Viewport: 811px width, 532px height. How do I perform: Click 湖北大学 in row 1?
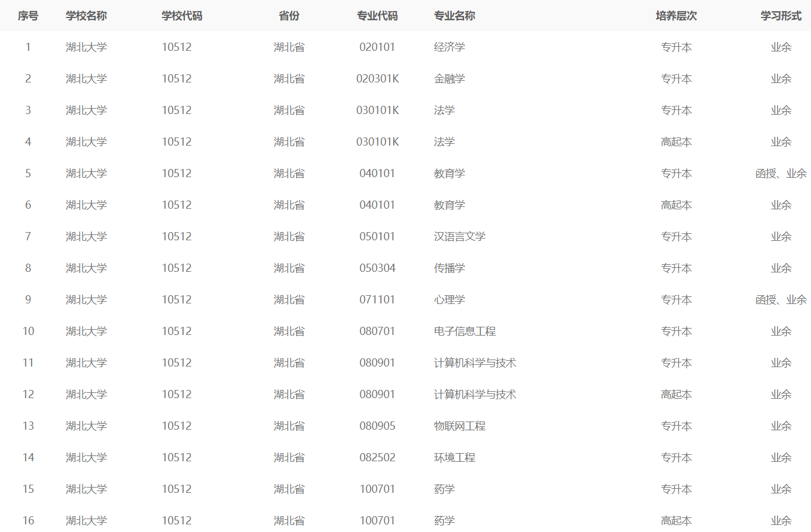click(x=86, y=47)
